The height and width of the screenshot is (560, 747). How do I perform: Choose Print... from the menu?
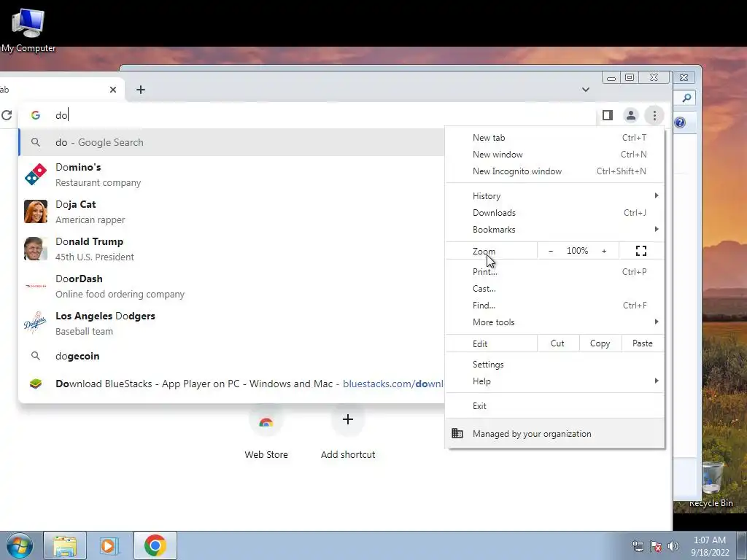[554, 271]
